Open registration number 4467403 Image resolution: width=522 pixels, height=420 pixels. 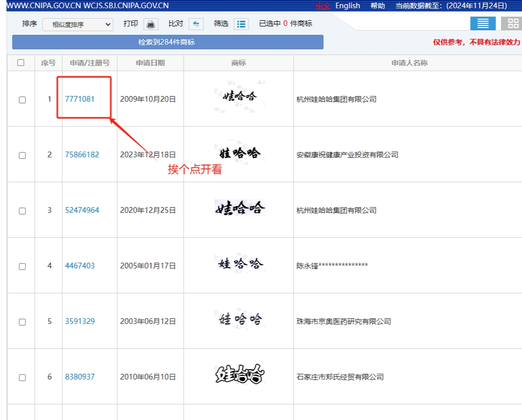pyautogui.click(x=79, y=265)
